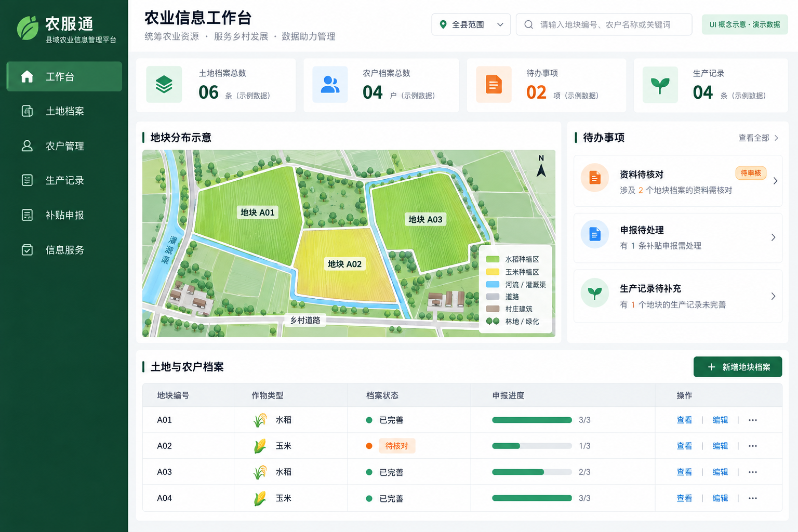Open more options for row A04

click(x=753, y=498)
